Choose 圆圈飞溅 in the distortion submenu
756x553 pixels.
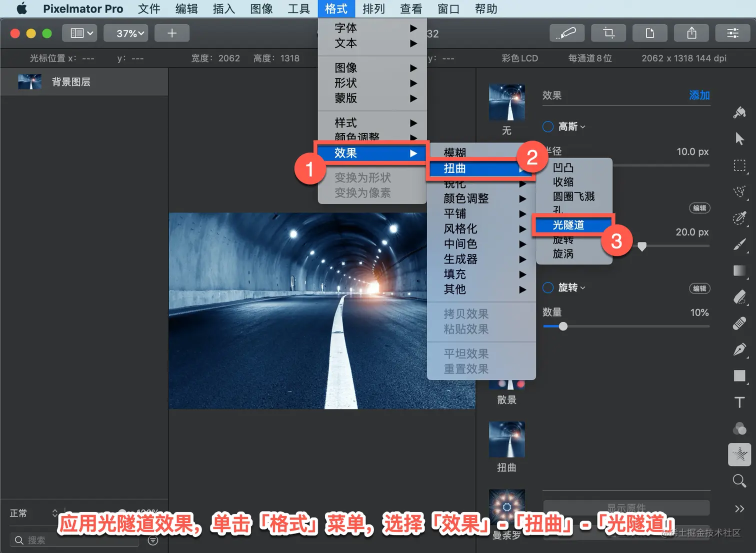click(x=574, y=196)
